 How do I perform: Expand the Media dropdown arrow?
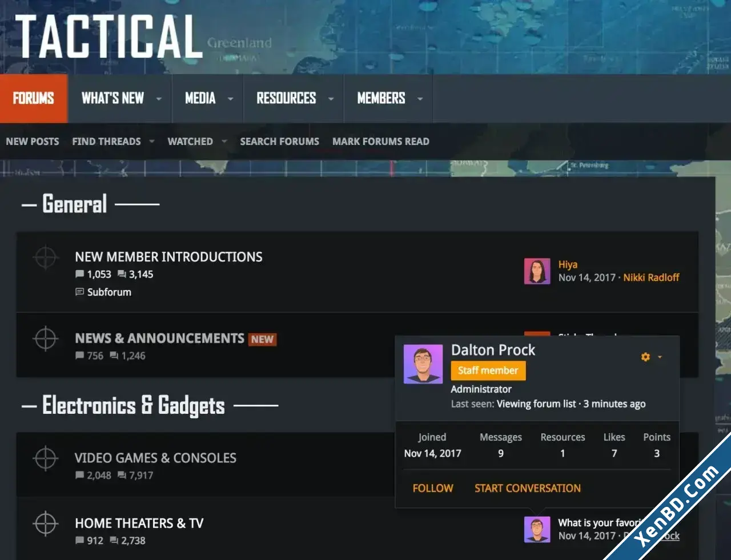click(231, 99)
